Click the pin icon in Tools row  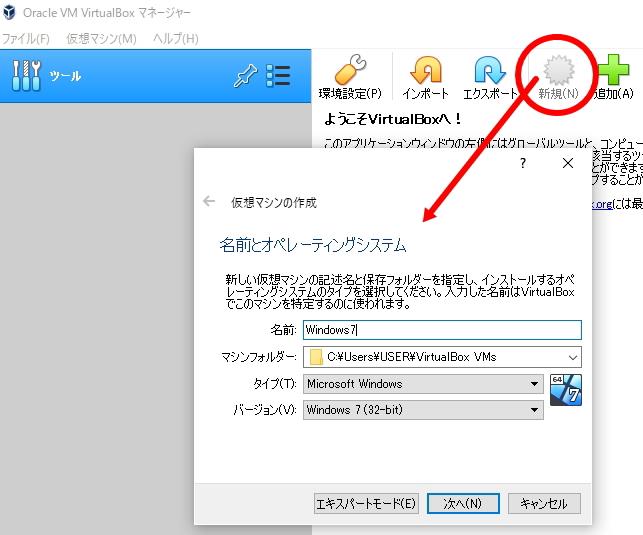click(245, 76)
